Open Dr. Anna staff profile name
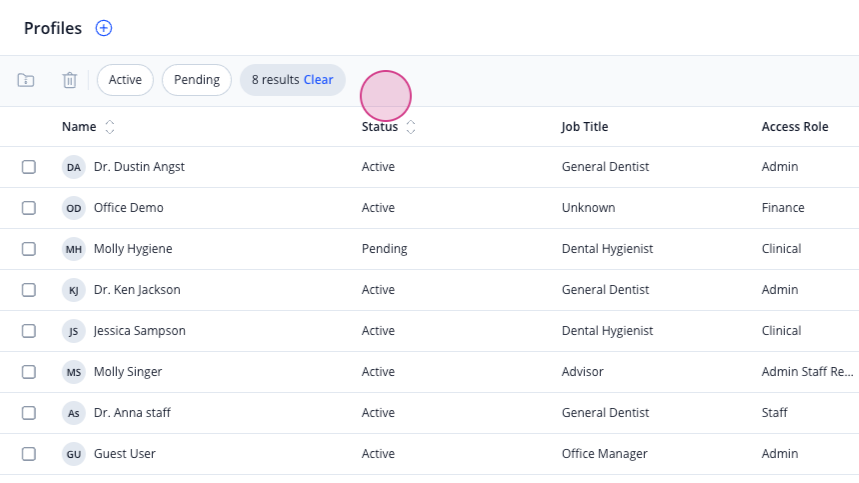The image size is (859, 483). (132, 413)
